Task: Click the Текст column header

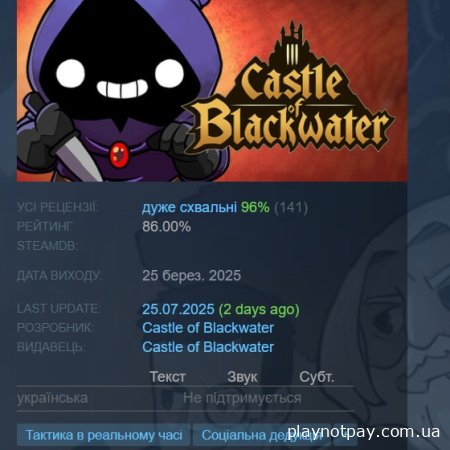Action: point(167,377)
